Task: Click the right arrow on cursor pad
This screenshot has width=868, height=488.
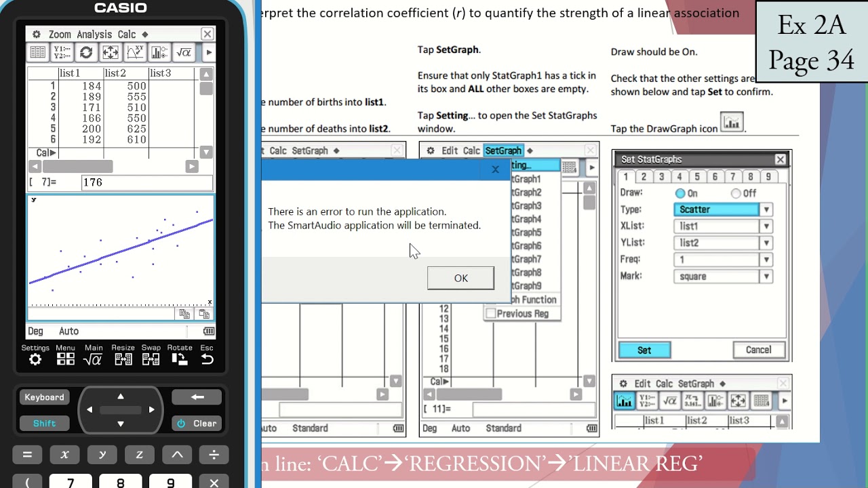Action: tap(151, 409)
